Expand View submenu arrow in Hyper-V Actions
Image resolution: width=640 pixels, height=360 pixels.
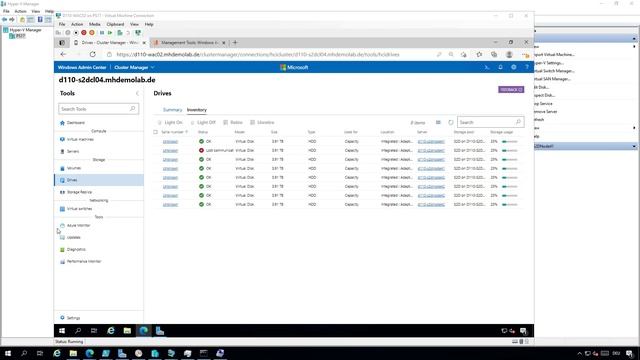[x=634, y=128]
